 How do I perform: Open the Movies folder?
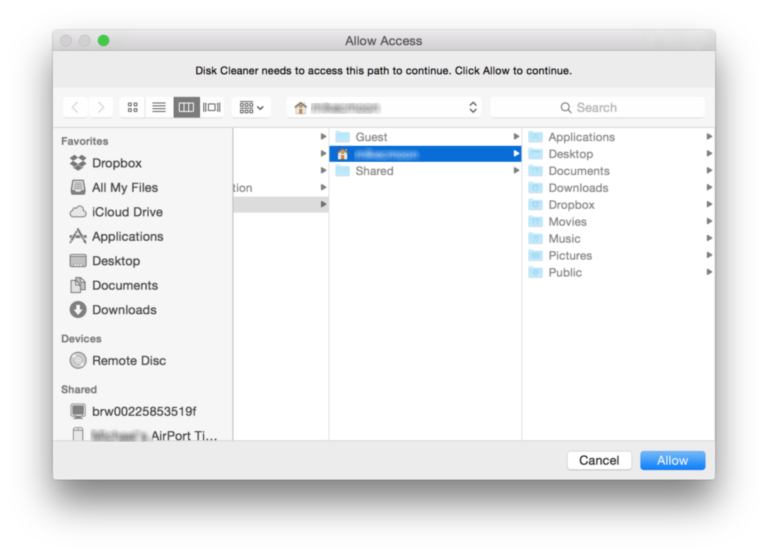pyautogui.click(x=618, y=221)
